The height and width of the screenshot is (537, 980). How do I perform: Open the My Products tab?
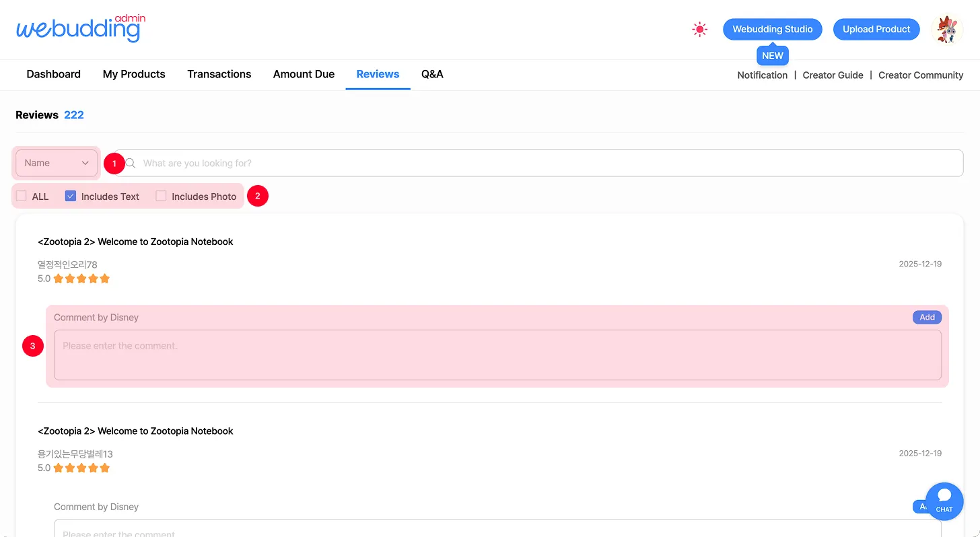pyautogui.click(x=134, y=74)
